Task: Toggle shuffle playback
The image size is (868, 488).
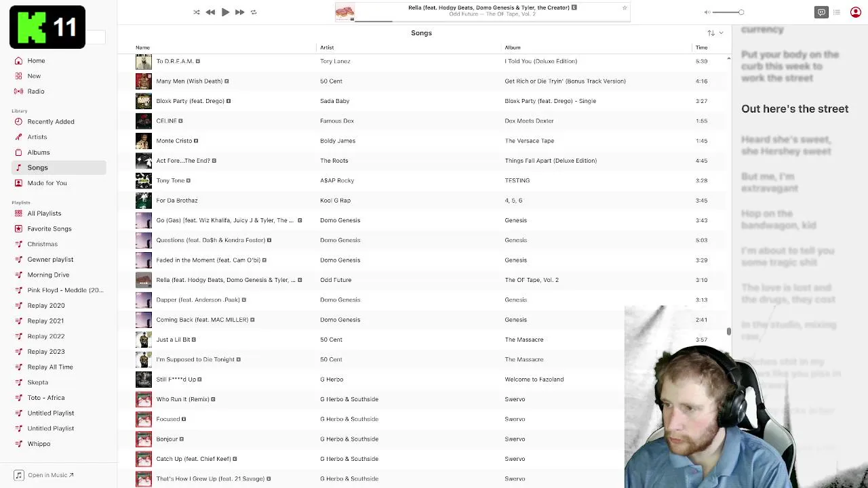Action: pyautogui.click(x=197, y=12)
